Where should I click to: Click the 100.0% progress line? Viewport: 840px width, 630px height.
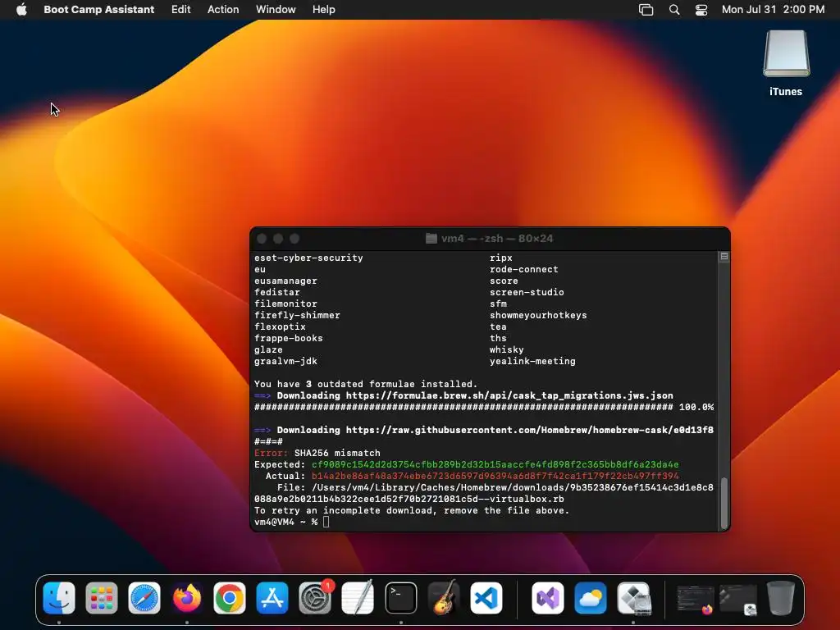coord(484,407)
